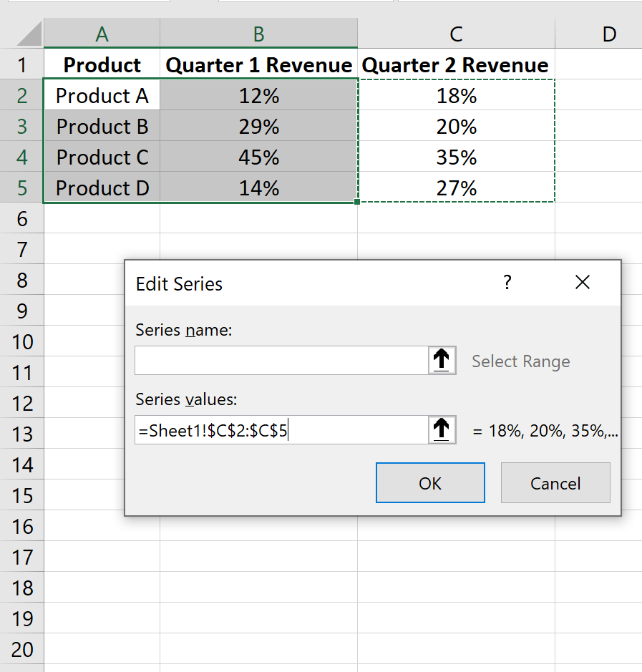Click the Series name range selector arrow
This screenshot has width=642, height=672.
(x=442, y=361)
